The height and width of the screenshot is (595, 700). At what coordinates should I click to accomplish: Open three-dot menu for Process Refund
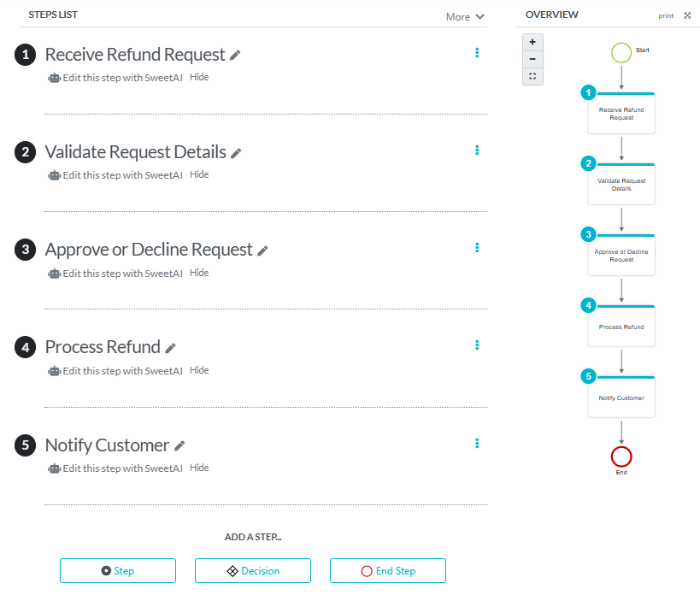point(477,345)
